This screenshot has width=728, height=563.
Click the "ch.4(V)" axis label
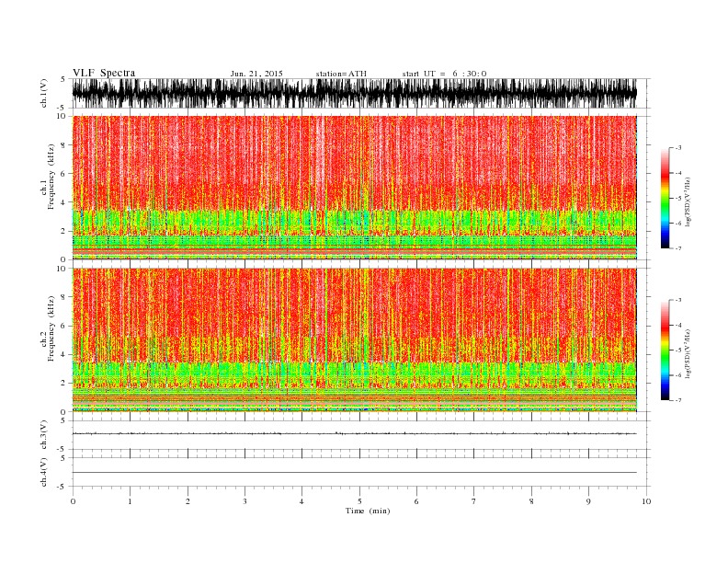coord(44,472)
